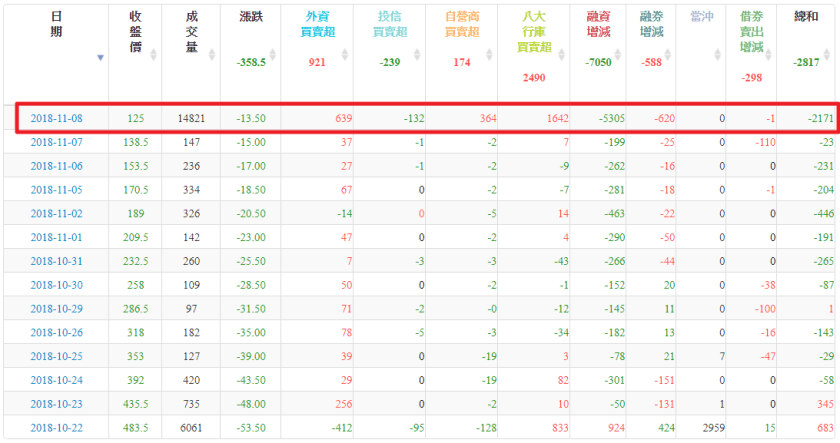Open the 2018-11-08 date link
Viewport: 840px width, 443px height.
(x=56, y=118)
